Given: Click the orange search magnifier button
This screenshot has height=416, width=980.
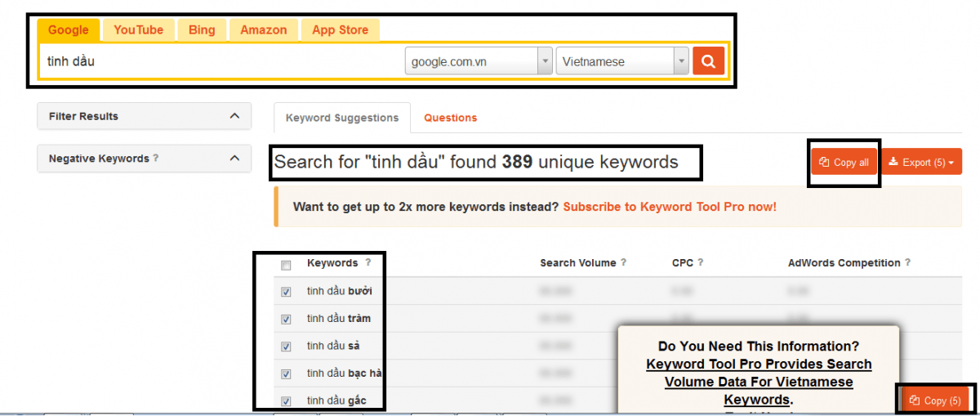Looking at the screenshot, I should pyautogui.click(x=708, y=60).
